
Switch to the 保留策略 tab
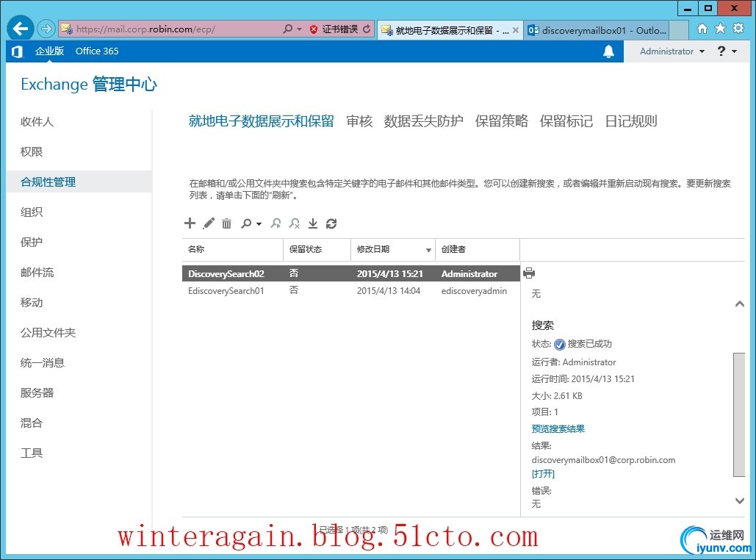[x=501, y=121]
